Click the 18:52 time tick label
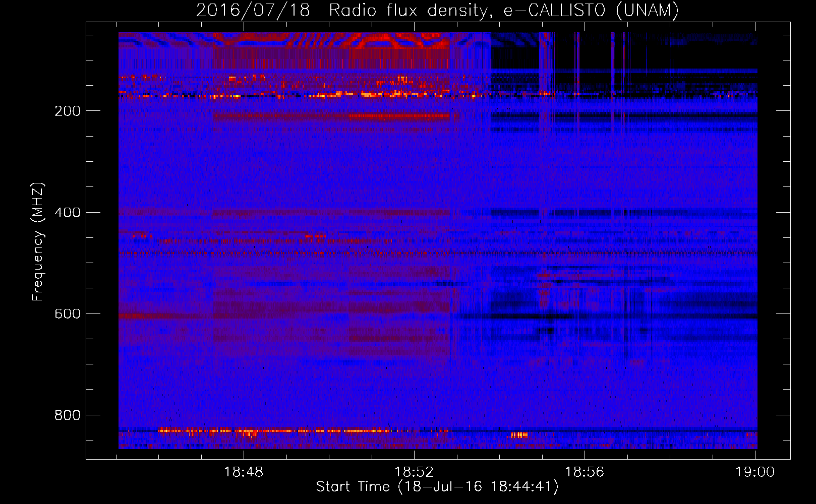The image size is (816, 504). [x=414, y=472]
